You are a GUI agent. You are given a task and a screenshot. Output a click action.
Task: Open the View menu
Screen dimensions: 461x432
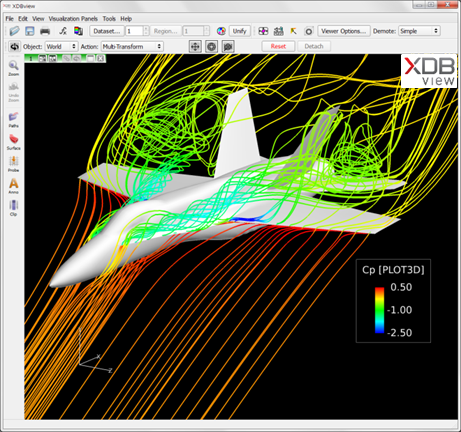tap(38, 19)
